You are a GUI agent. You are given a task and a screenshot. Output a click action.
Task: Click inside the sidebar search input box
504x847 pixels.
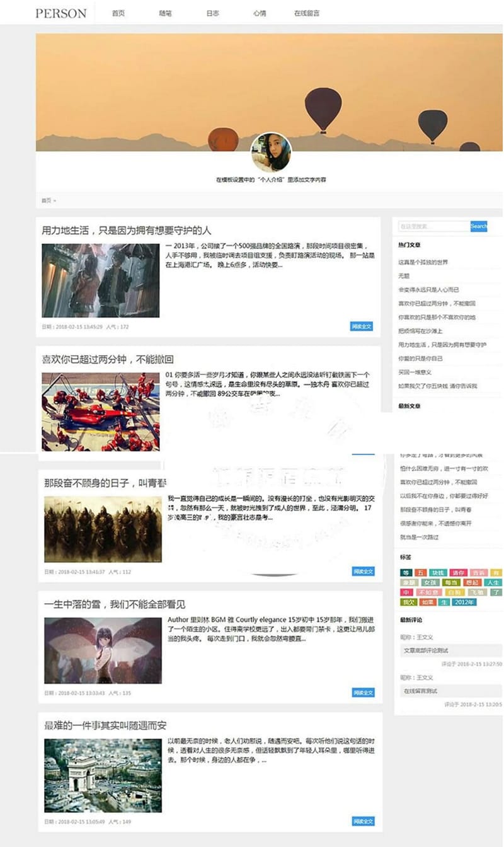[435, 226]
